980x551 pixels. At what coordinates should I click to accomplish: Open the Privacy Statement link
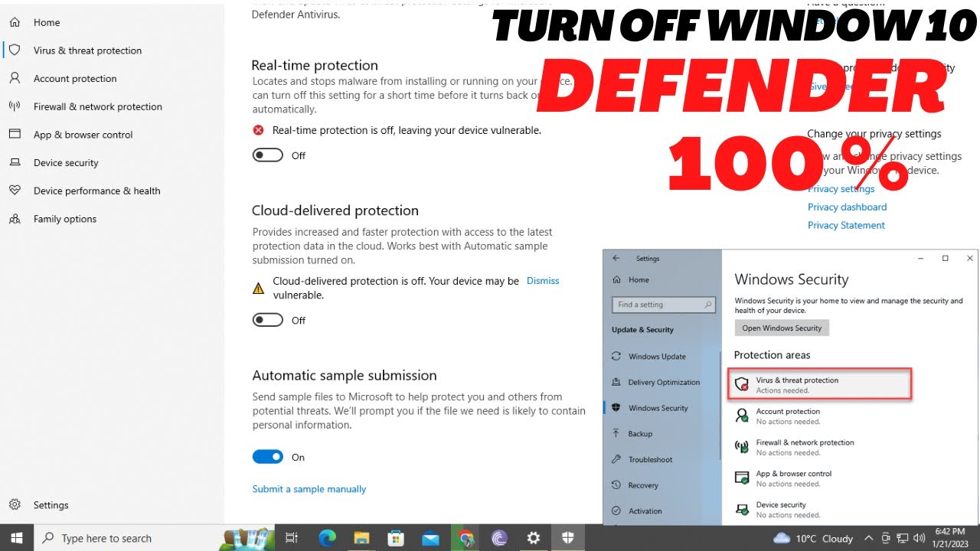846,225
